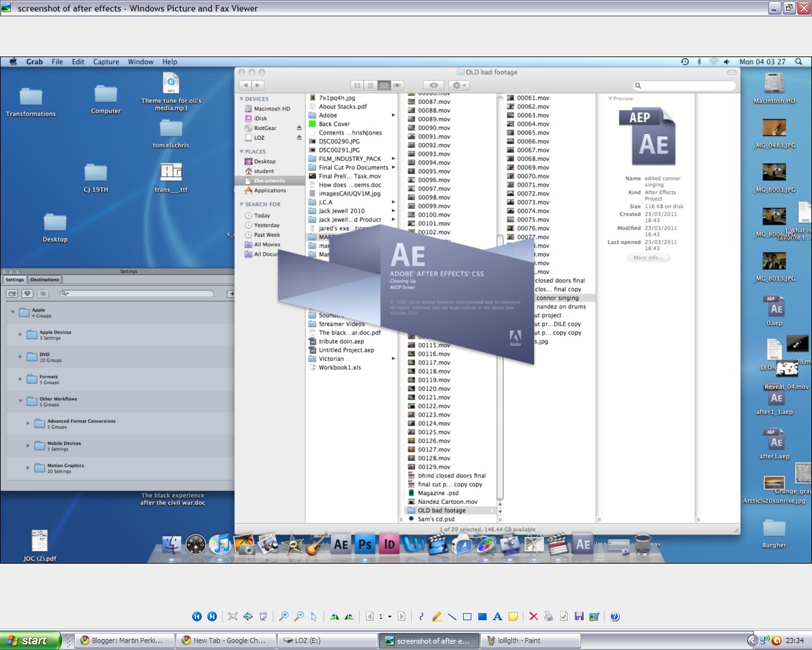Open the Finder action gear dropdown

click(459, 85)
